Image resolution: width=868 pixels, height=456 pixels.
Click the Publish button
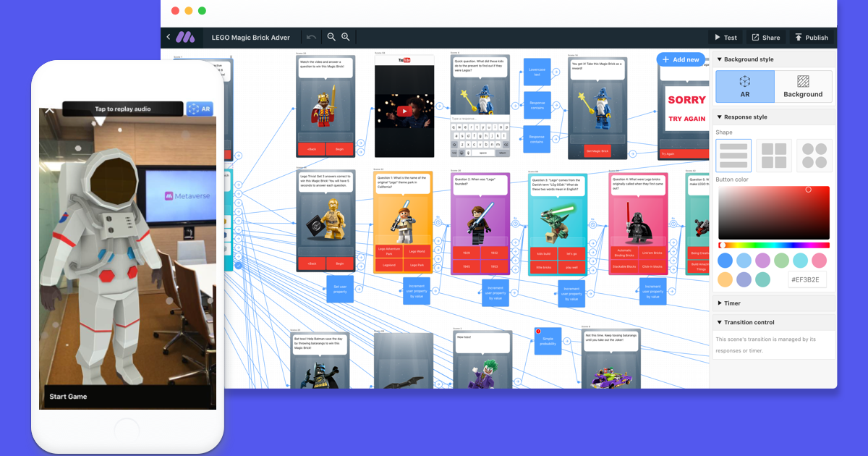[812, 37]
